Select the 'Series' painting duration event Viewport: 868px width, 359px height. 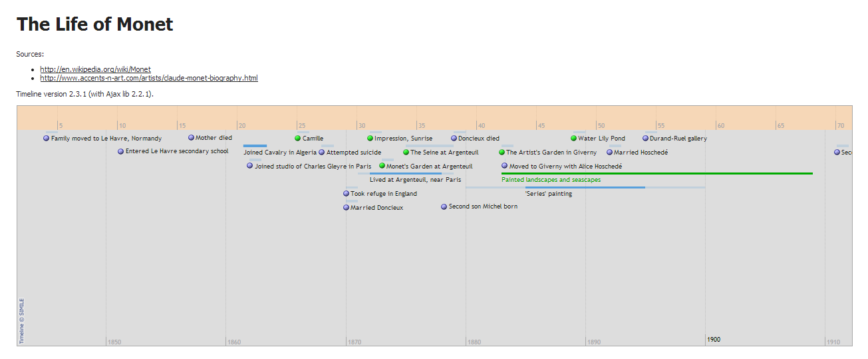(x=548, y=194)
